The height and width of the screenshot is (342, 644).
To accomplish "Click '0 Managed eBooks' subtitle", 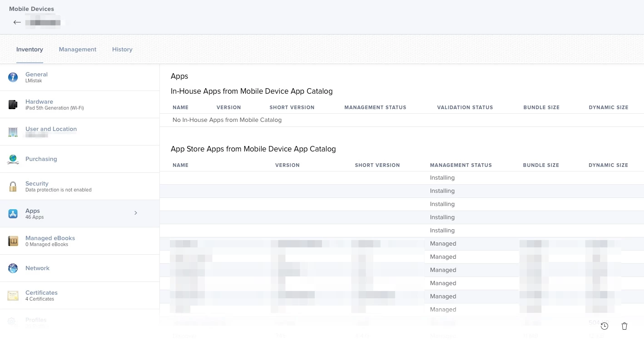I will [x=47, y=245].
